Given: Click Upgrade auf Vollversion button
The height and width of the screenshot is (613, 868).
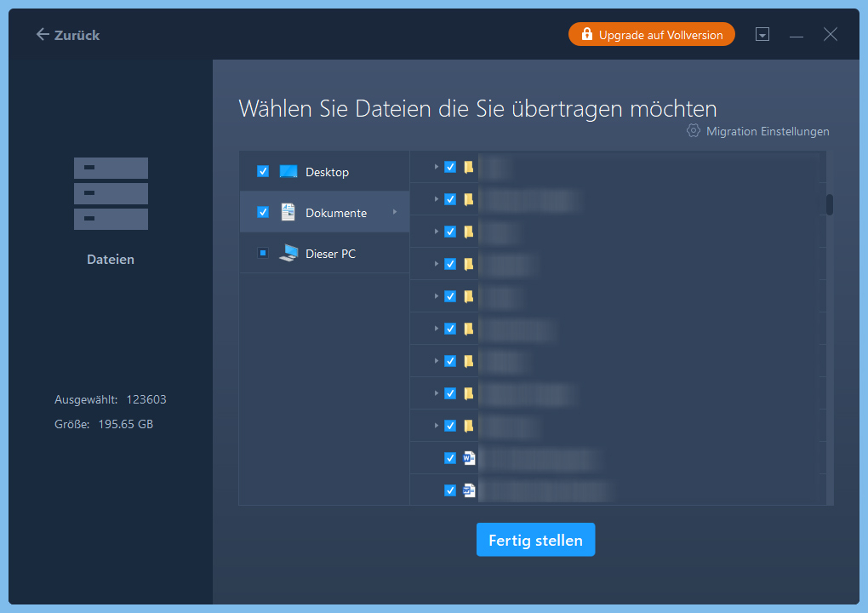Looking at the screenshot, I should 651,35.
